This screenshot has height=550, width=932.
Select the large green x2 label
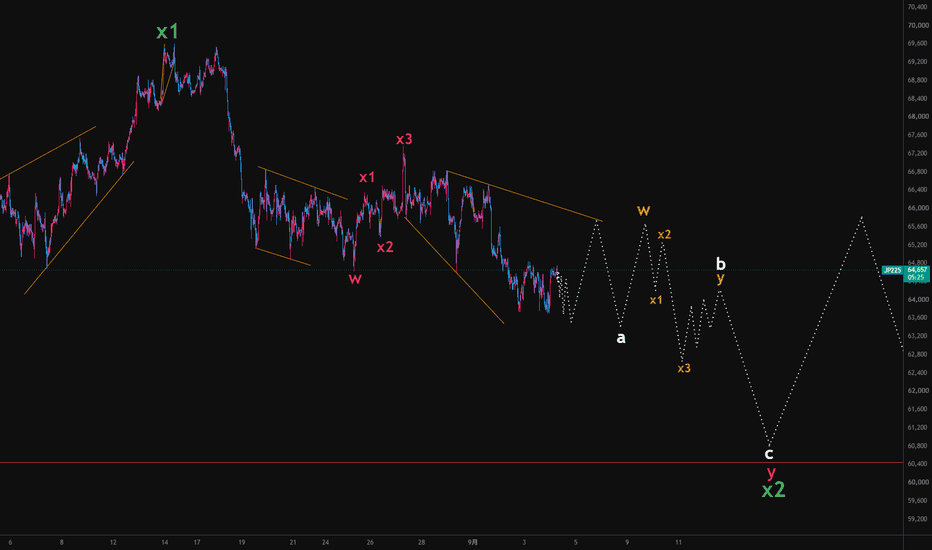(x=773, y=490)
